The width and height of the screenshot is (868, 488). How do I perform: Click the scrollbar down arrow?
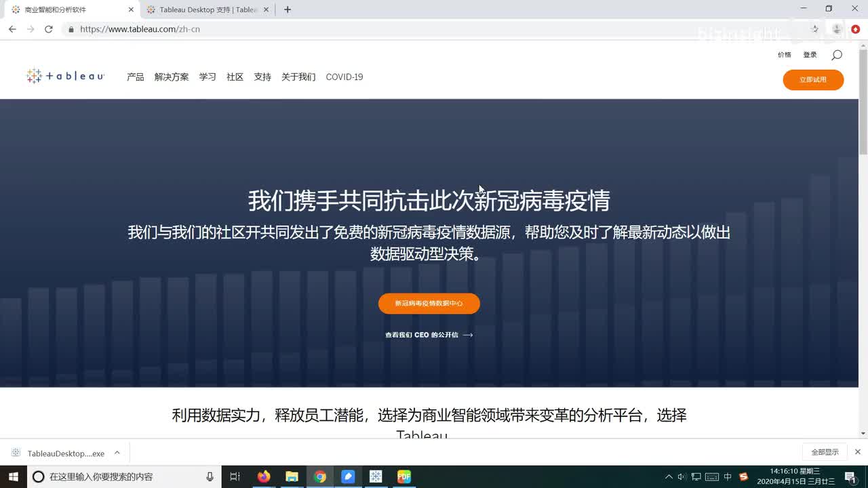[x=863, y=433]
